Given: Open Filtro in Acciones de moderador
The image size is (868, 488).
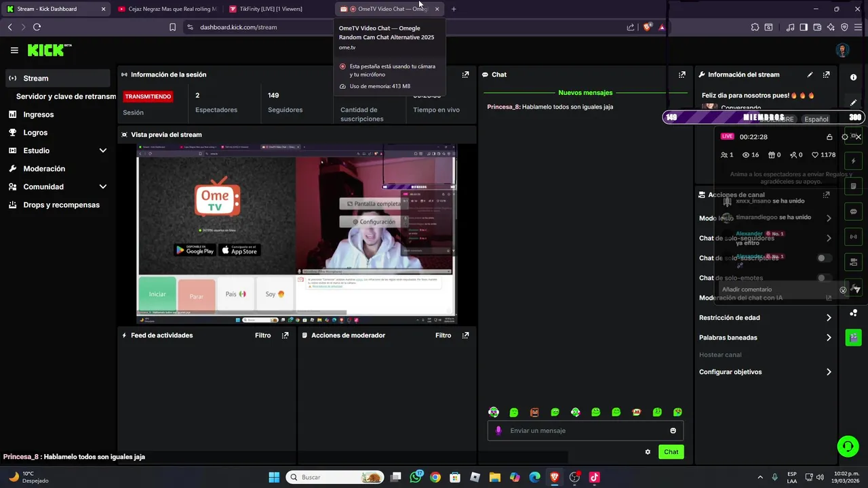Looking at the screenshot, I should 443,335.
